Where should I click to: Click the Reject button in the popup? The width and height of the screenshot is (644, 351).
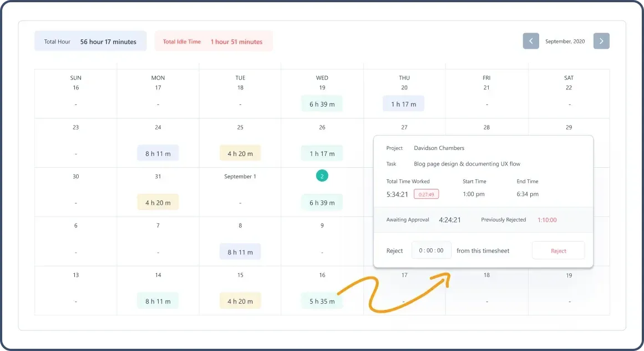click(x=558, y=250)
